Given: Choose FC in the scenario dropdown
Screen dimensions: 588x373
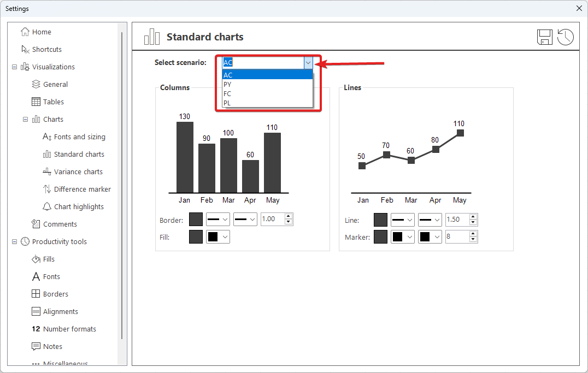Looking at the screenshot, I should coord(227,94).
